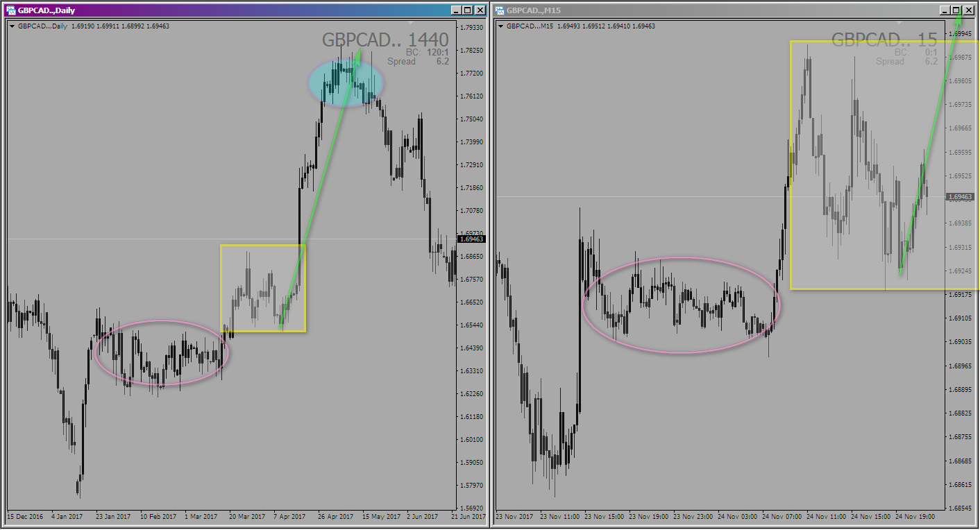Click the 1.78250 price level on the Daily axis
980x530 pixels.
point(472,51)
